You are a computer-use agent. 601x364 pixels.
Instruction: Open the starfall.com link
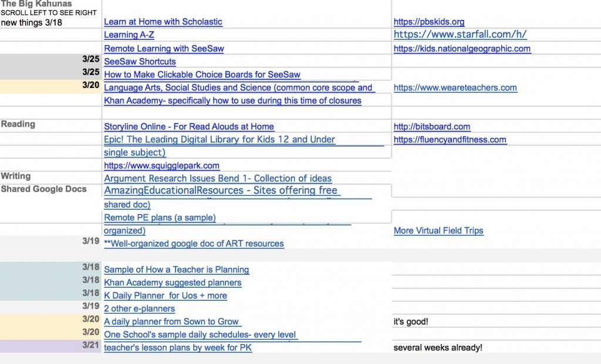click(x=460, y=35)
